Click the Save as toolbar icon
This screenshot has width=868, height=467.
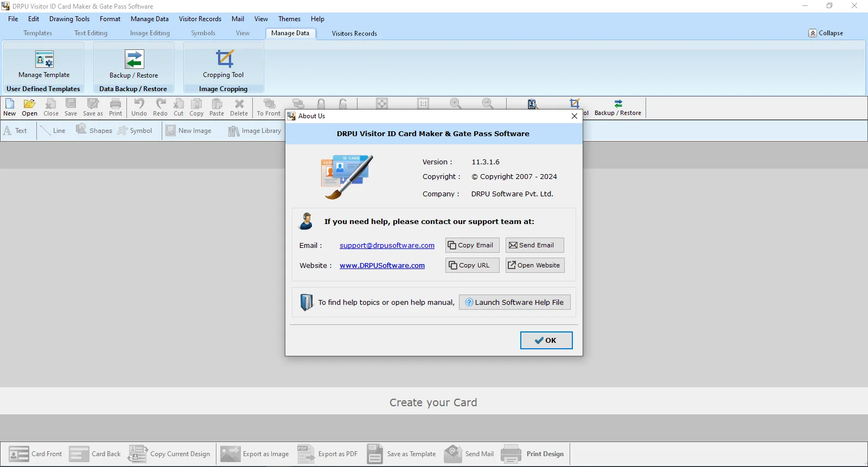coord(93,107)
